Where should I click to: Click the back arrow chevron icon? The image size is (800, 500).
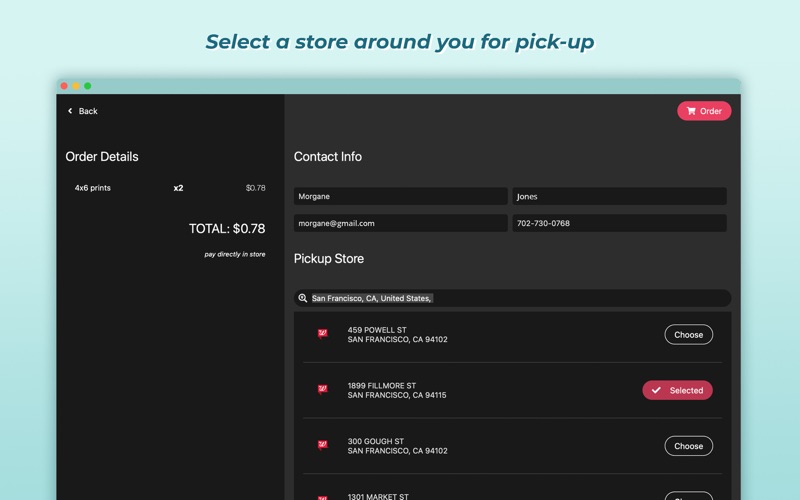click(70, 111)
